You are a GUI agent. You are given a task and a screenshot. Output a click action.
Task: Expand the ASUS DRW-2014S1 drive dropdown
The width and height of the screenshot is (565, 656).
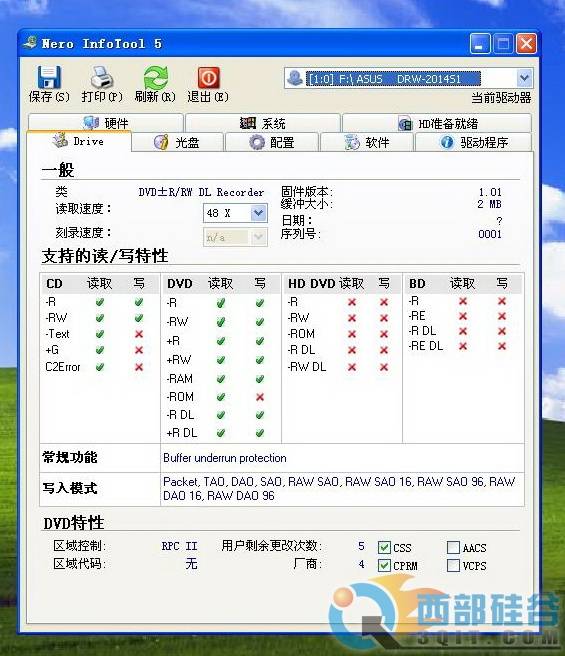524,78
